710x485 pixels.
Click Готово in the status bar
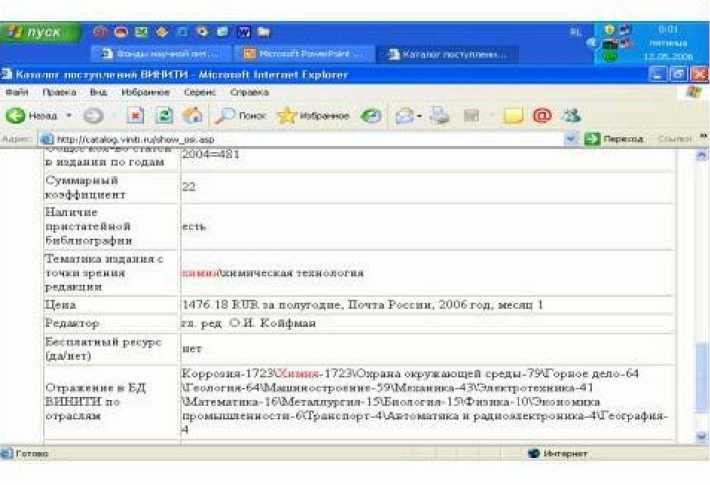32,453
